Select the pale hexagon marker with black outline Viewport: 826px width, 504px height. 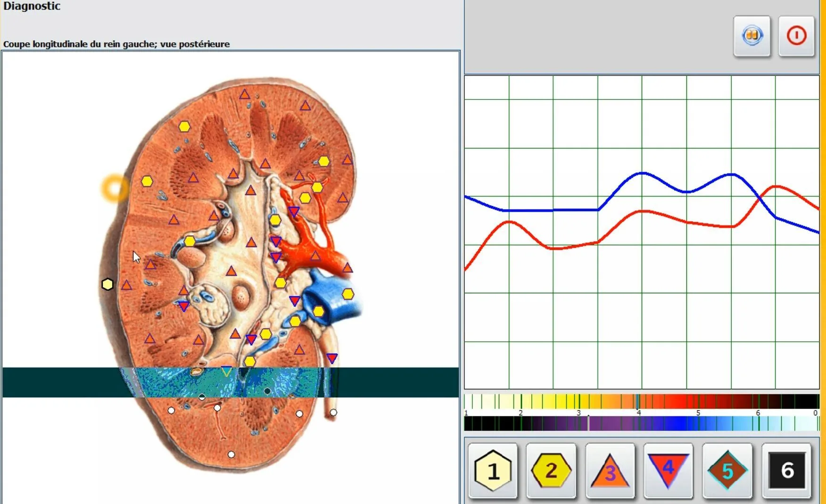[107, 284]
